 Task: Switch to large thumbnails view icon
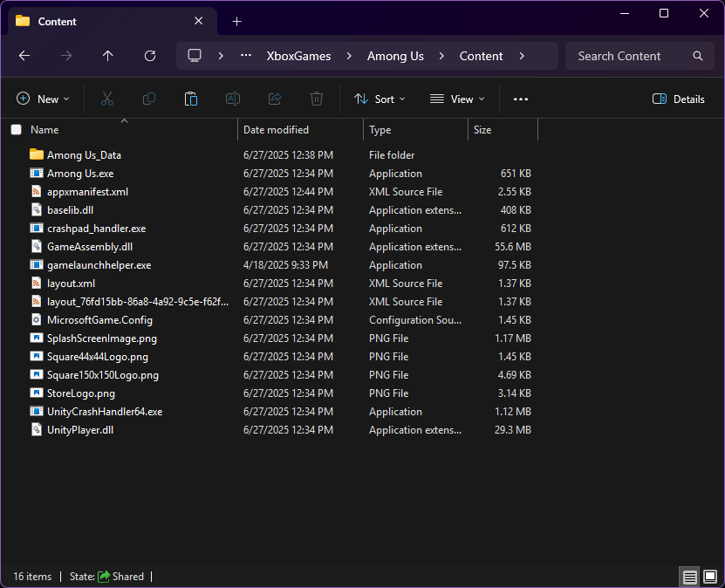click(710, 577)
